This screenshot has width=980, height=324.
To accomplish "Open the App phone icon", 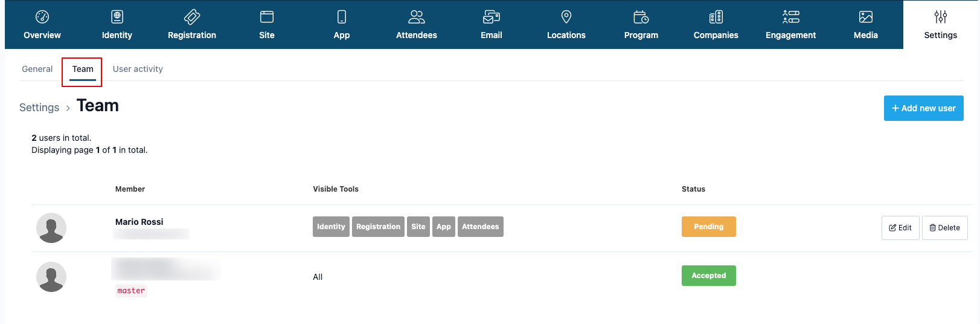I will (x=342, y=17).
